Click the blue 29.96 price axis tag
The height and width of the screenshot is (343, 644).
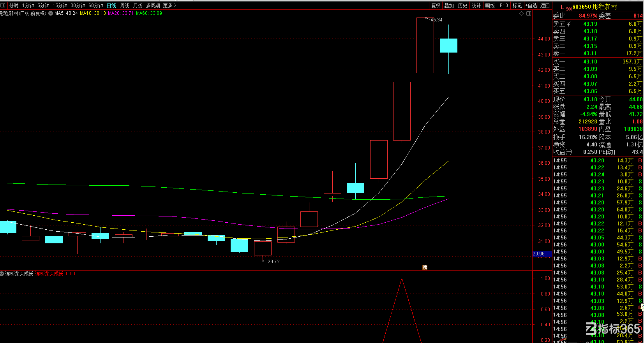[x=542, y=254]
